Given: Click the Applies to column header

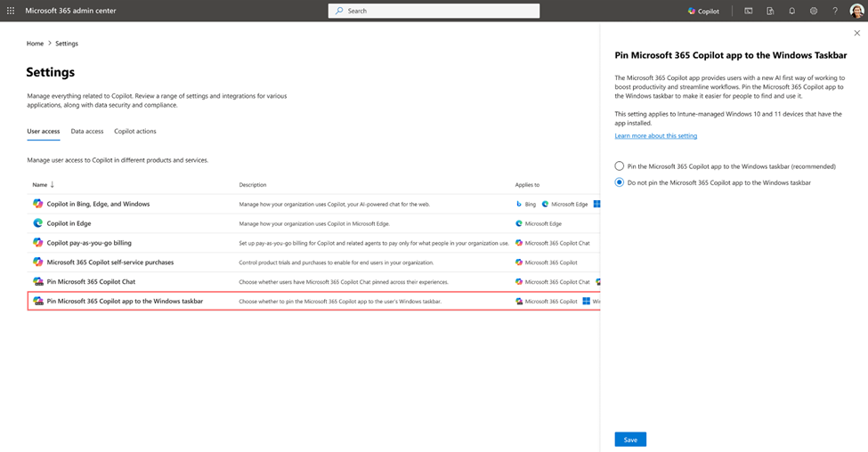Looking at the screenshot, I should pos(527,185).
